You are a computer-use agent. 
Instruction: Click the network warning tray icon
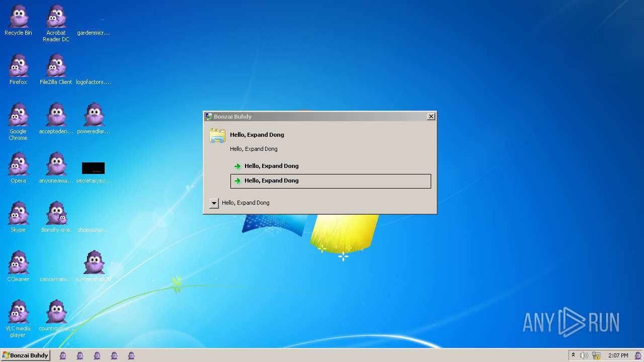[596, 355]
